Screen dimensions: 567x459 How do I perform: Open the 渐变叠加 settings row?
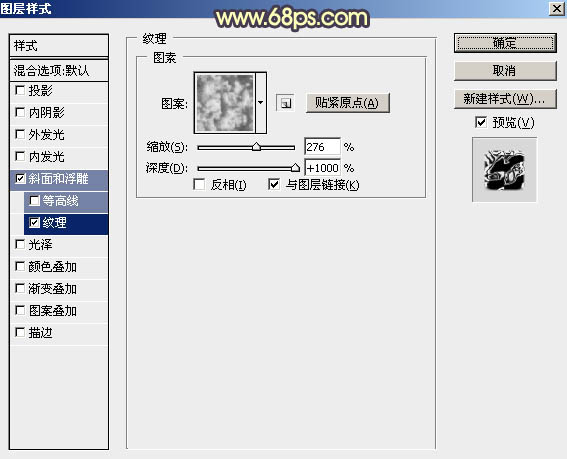(59, 289)
